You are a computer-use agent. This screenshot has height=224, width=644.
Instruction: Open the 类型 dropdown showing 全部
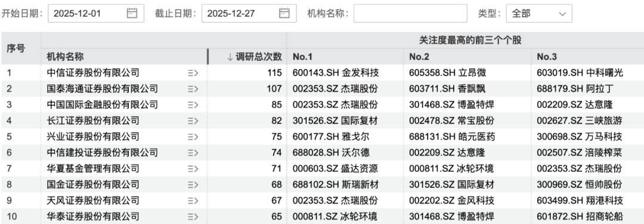tap(539, 13)
